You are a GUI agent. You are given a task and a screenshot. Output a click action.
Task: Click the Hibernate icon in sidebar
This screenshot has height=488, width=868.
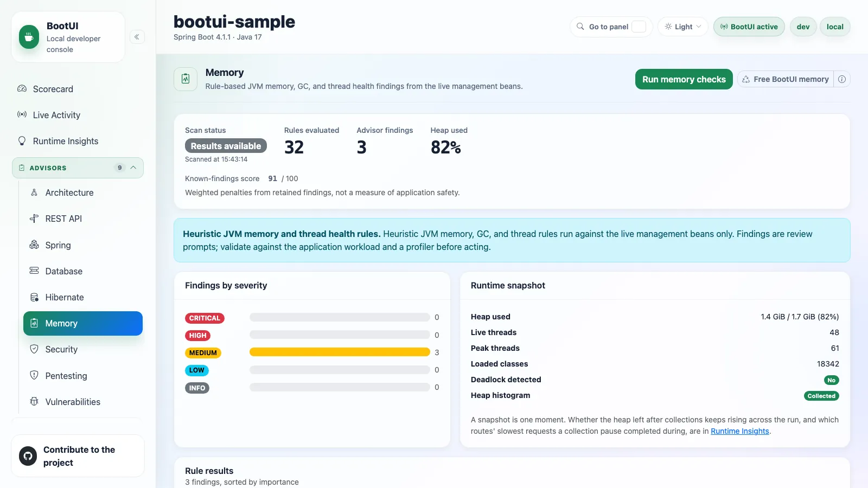point(34,297)
